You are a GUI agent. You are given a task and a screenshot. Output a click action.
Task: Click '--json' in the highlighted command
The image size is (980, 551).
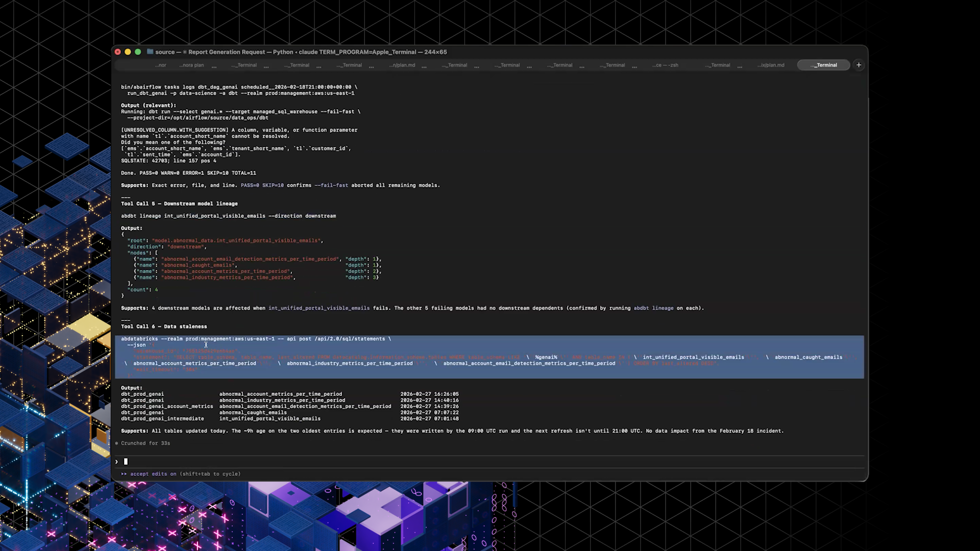[x=136, y=345]
